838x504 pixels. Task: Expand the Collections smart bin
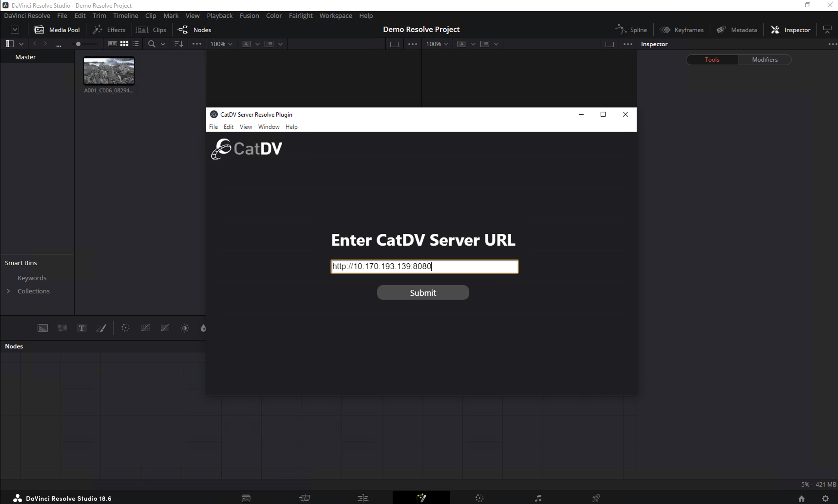point(9,291)
